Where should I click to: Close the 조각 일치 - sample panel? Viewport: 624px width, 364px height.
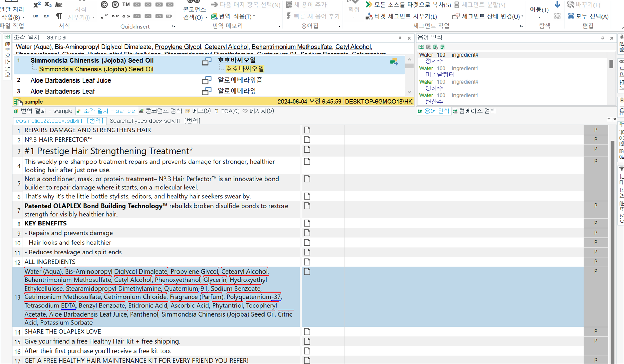coord(409,38)
